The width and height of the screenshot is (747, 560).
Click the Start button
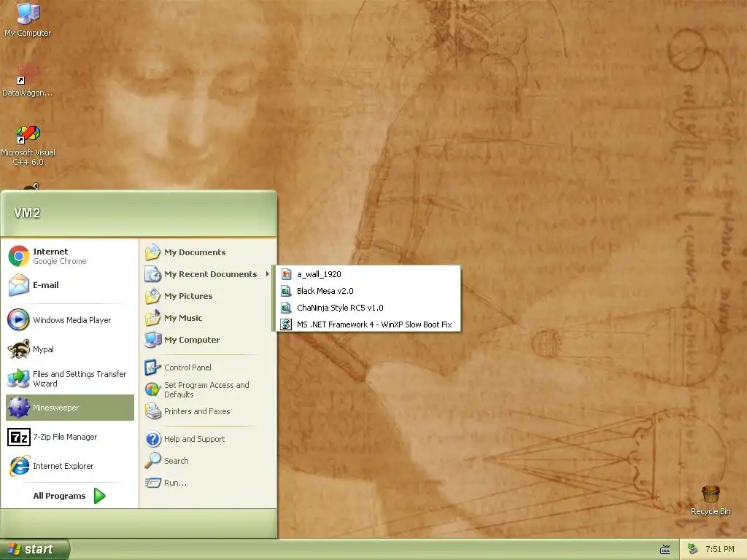[34, 549]
